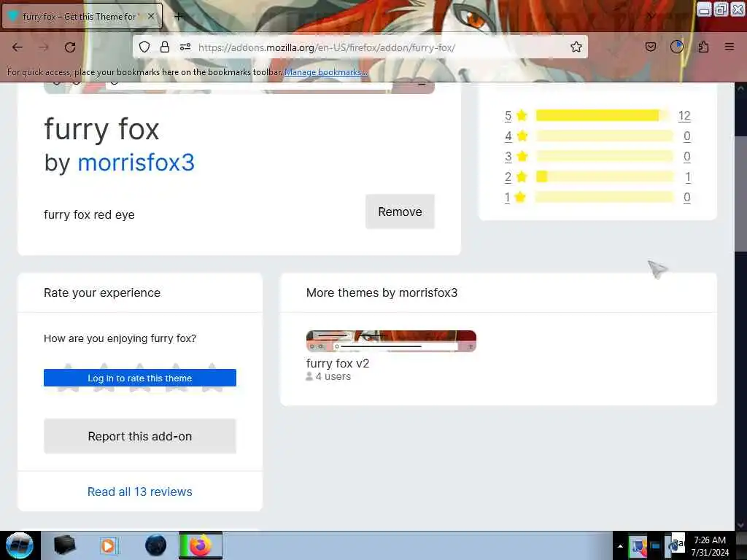The image size is (747, 560).
Task: Save page to Pocket
Action: (x=651, y=47)
